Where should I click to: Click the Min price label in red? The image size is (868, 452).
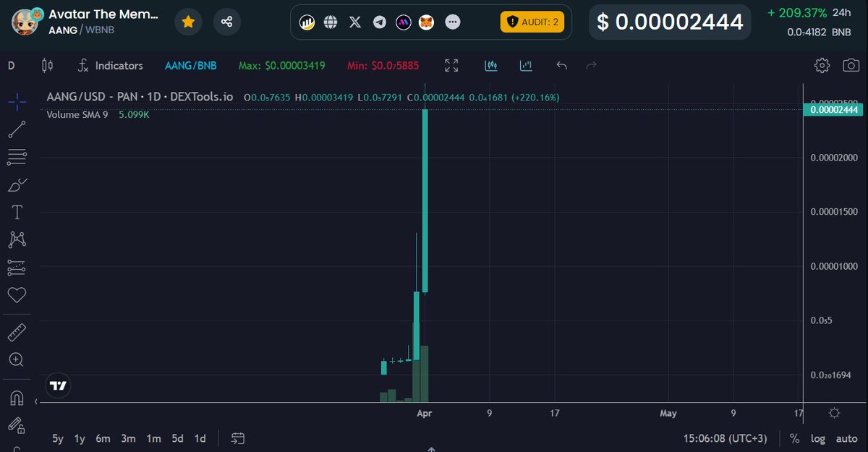[x=383, y=66]
